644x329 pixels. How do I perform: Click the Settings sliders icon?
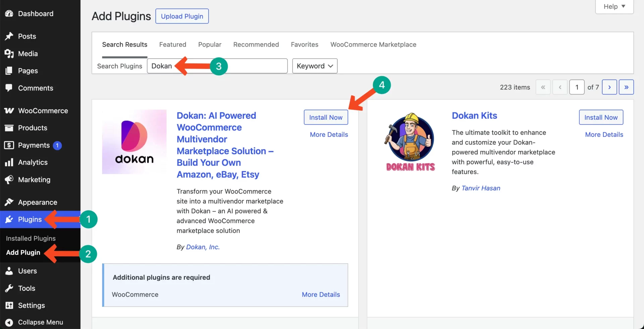pos(9,306)
